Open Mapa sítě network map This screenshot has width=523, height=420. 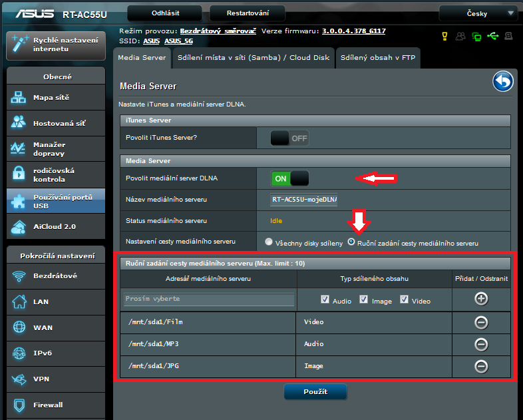click(55, 98)
